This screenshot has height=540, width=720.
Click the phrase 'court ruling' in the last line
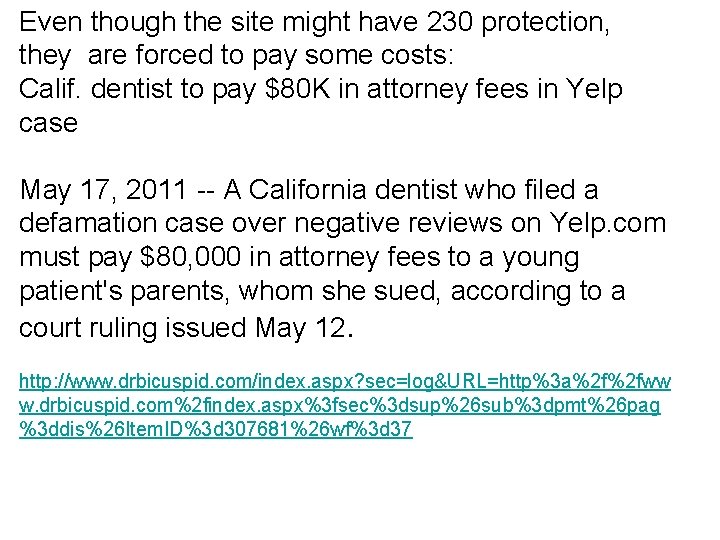pyautogui.click(x=88, y=328)
